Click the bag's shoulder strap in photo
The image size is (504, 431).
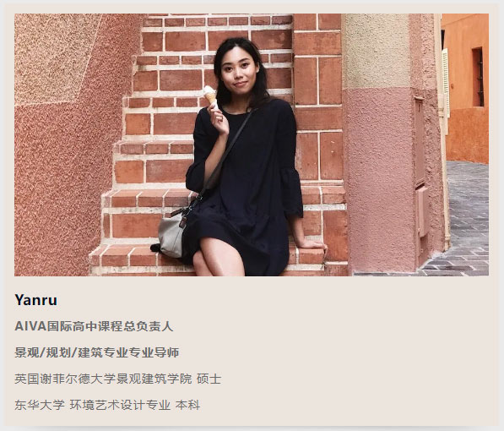(225, 155)
